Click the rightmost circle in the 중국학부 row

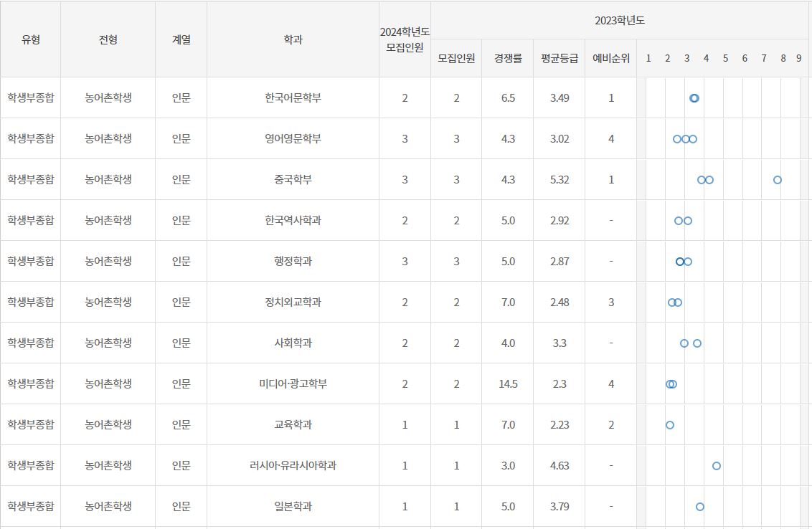tap(776, 180)
